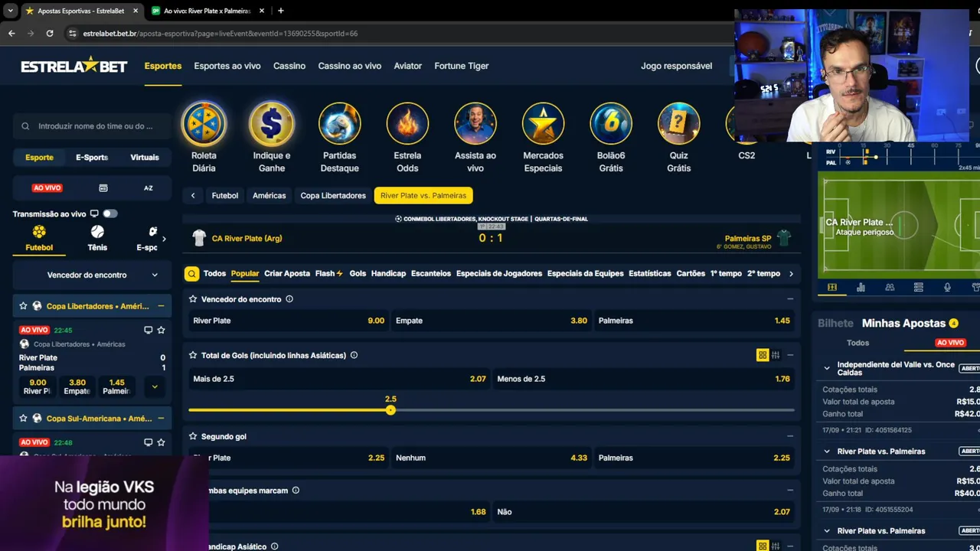
Task: Open the Quiz Grátis question mark icon
Action: point(679,123)
